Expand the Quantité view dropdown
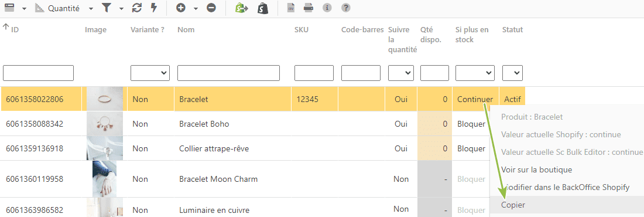This screenshot has height=217, width=644. [x=91, y=8]
